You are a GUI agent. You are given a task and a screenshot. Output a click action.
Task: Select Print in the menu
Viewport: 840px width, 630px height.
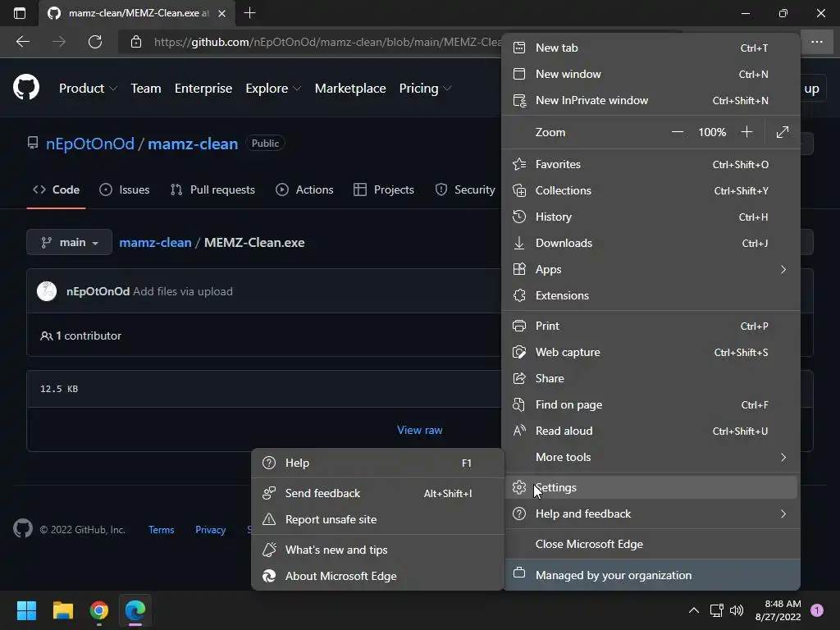[x=651, y=326]
